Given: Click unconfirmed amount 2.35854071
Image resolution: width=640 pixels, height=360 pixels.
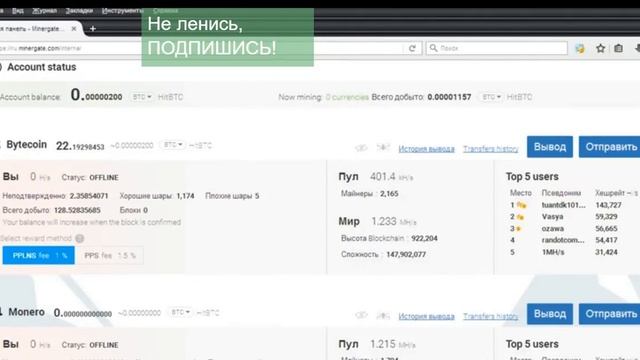Looking at the screenshot, I should [89, 196].
